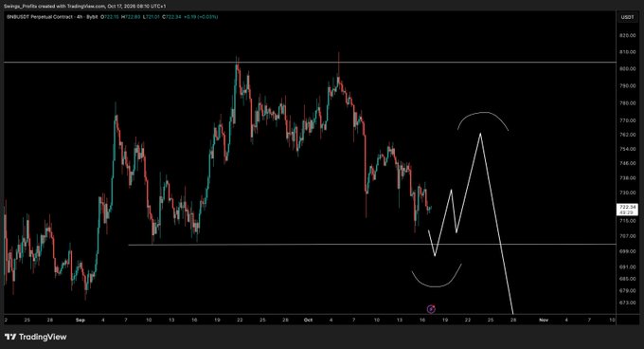The width and height of the screenshot is (644, 349).
Task: Click the 810.00 price axis label
Action: 627,52
